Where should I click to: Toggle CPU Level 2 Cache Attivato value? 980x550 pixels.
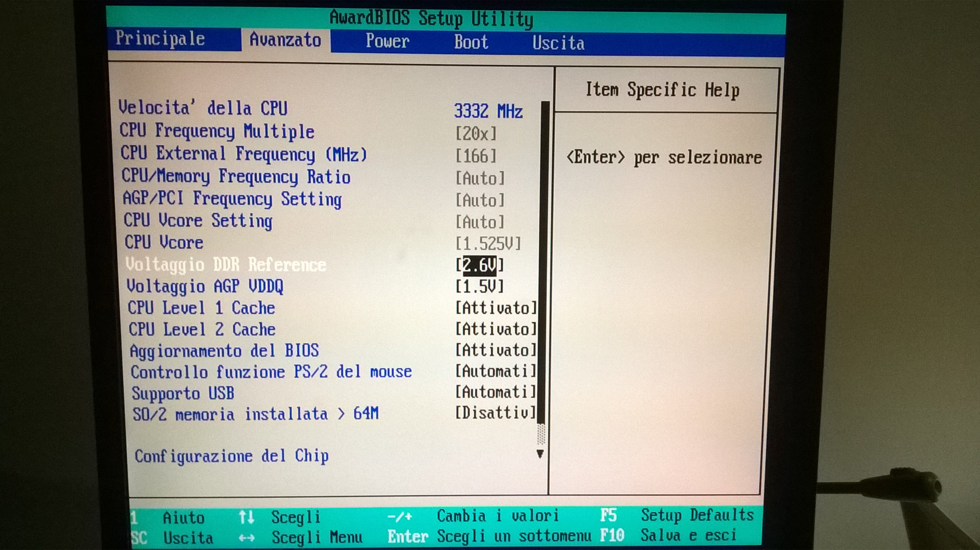click(496, 329)
